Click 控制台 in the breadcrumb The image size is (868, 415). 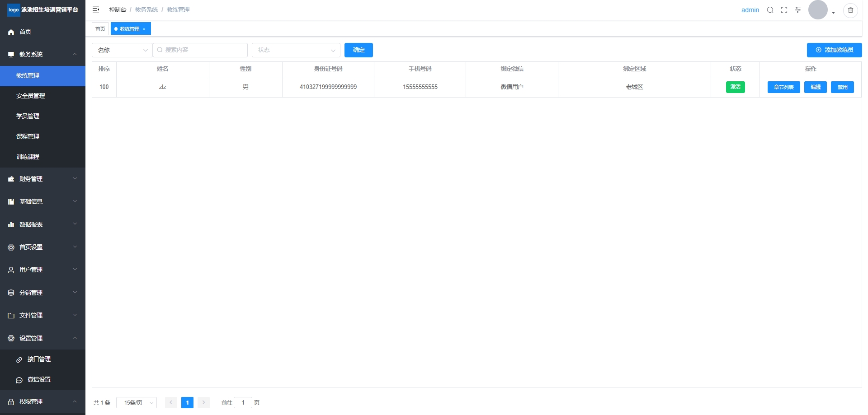pos(118,9)
